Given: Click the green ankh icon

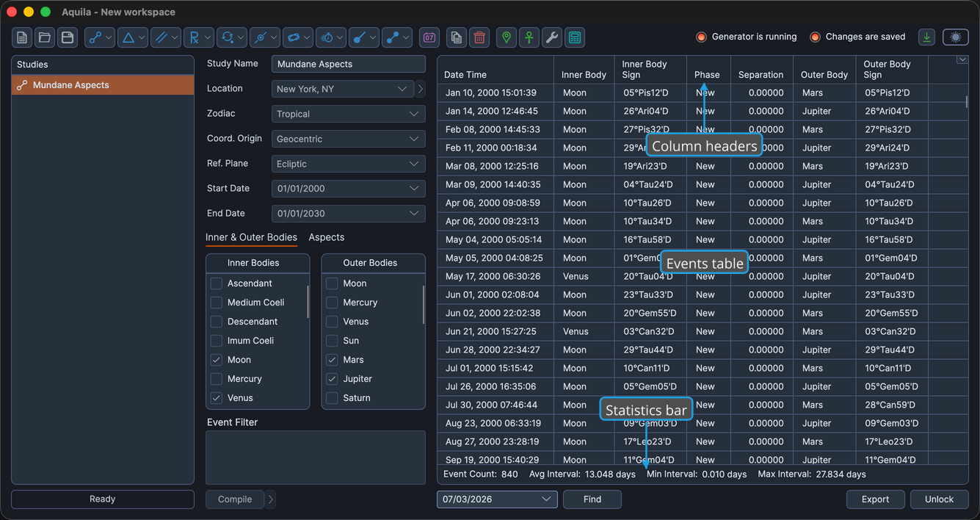Looking at the screenshot, I should tap(529, 37).
